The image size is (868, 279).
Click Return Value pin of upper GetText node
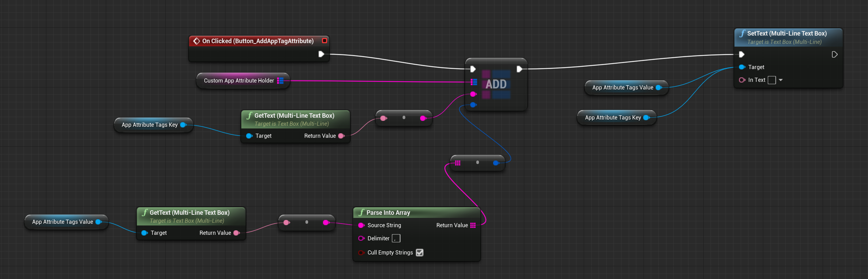point(341,136)
